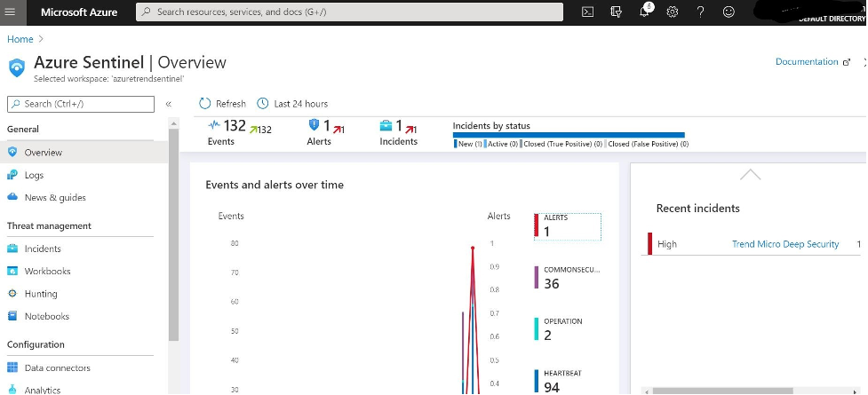Click the Alerts shield icon in summary
The height and width of the screenshot is (395, 868).
[x=314, y=125]
